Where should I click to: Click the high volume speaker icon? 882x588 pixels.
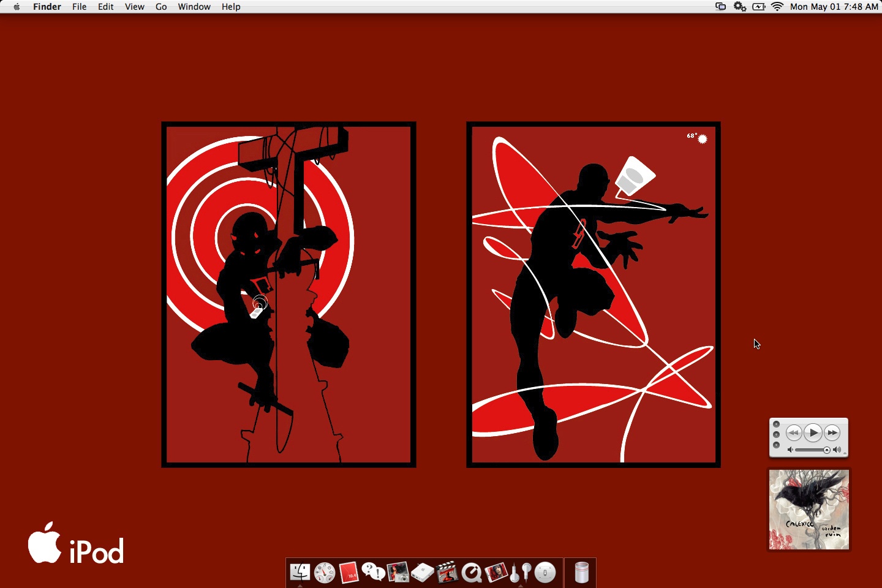click(837, 450)
